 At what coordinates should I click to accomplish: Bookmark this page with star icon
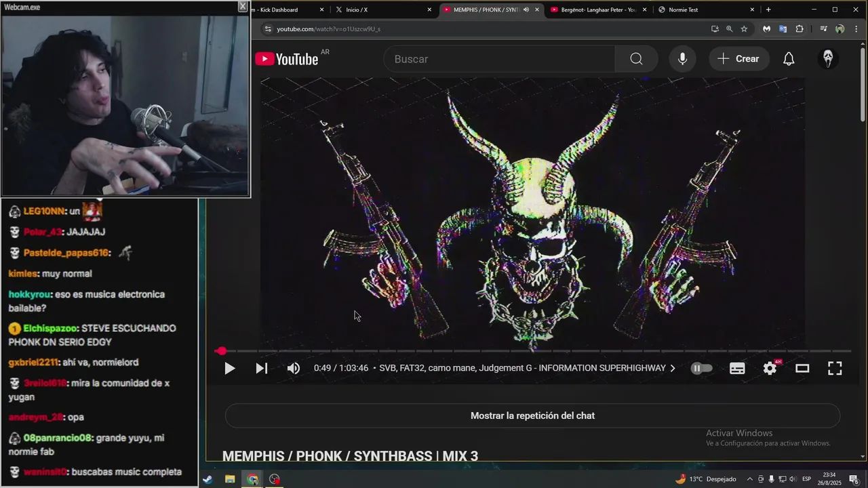coord(744,29)
